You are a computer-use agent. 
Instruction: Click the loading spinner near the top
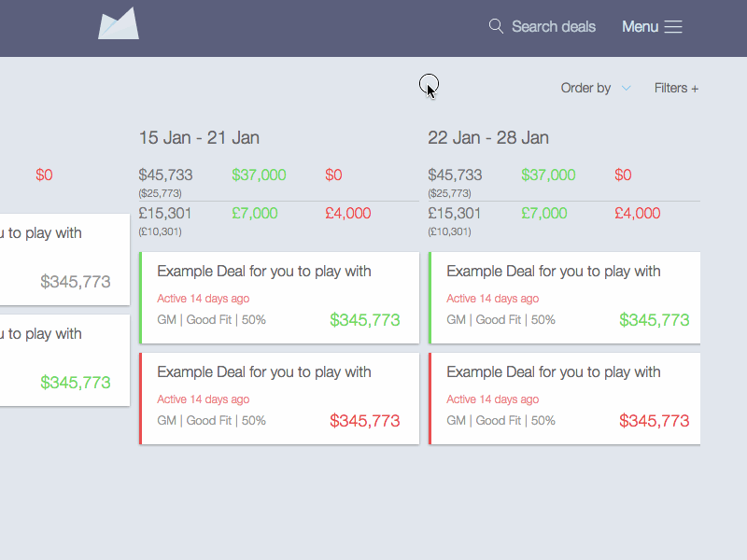pos(430,84)
